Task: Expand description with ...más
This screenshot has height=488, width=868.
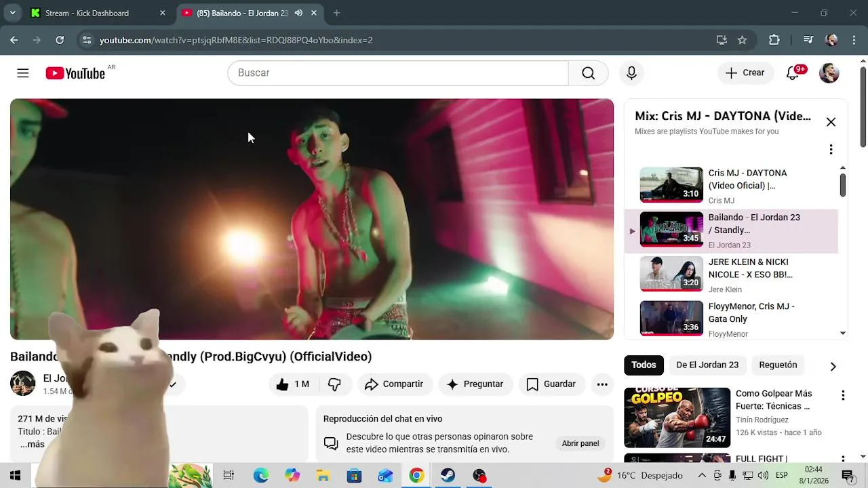Action: (32, 445)
